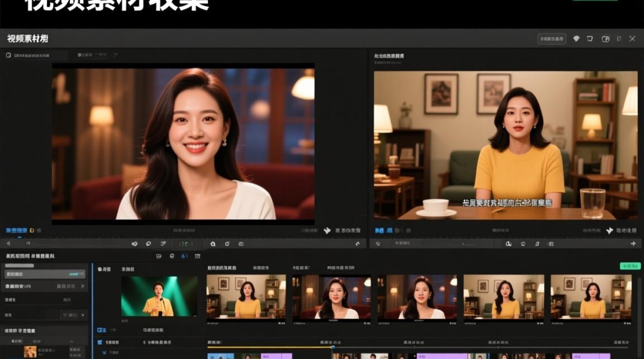Image resolution: width=644 pixels, height=359 pixels.
Task: Click the icon immediately left of the green timecode
Action: (163, 244)
